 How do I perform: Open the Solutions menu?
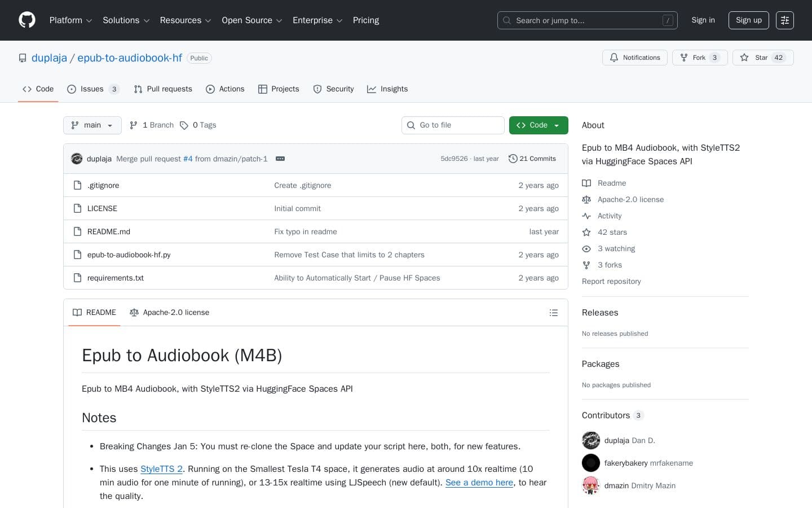click(x=126, y=20)
